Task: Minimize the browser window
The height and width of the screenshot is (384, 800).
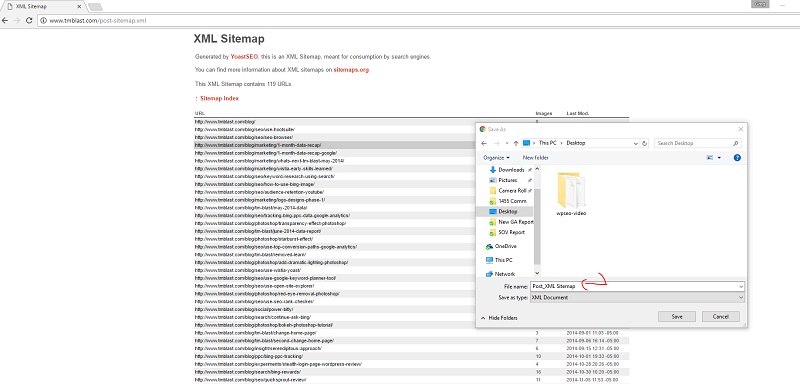Action: point(782,5)
